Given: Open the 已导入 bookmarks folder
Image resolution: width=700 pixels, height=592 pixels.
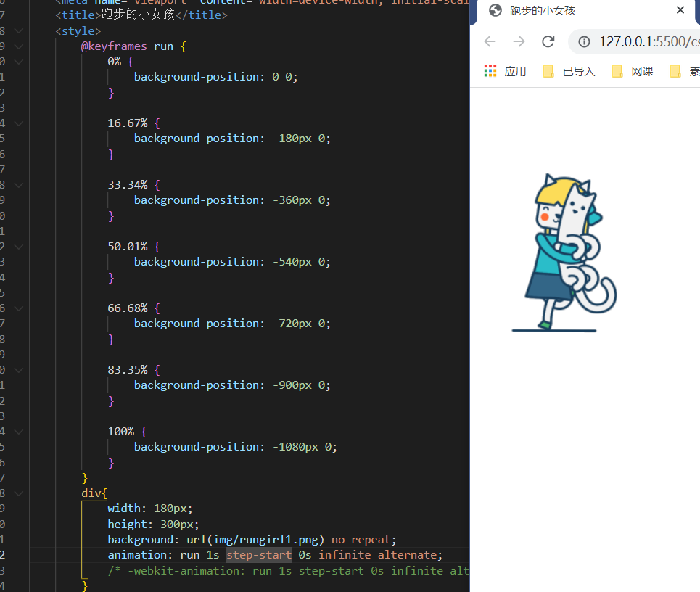Looking at the screenshot, I should [569, 71].
